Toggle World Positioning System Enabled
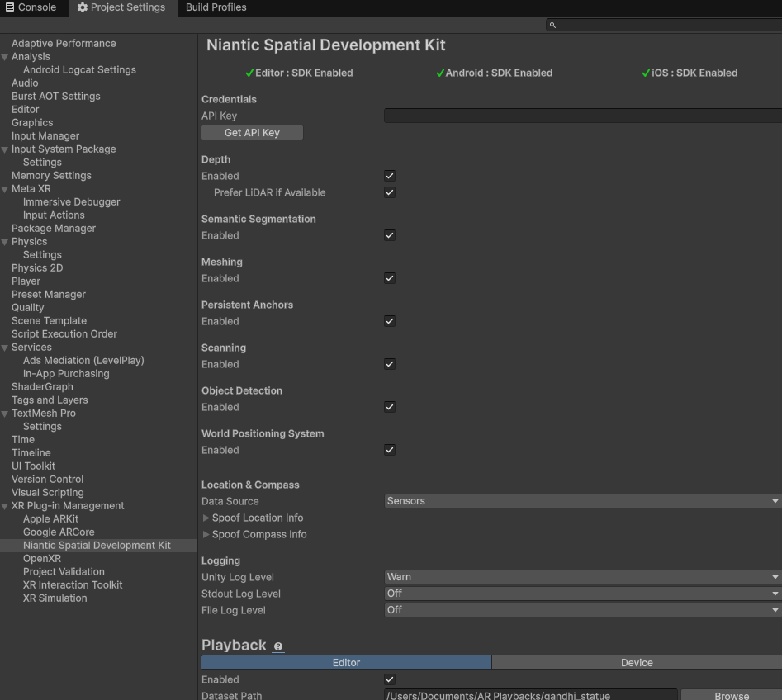This screenshot has width=782, height=700. point(389,450)
